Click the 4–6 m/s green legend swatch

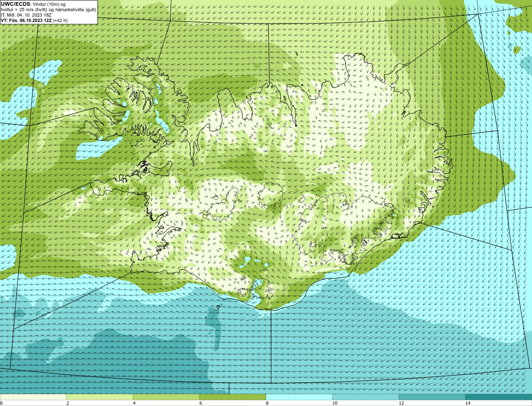point(166,397)
